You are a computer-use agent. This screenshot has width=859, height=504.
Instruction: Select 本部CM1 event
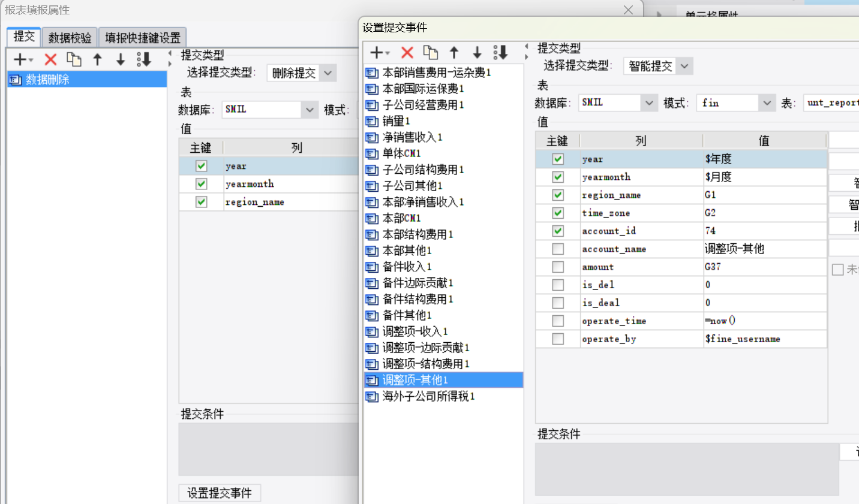pyautogui.click(x=443, y=218)
